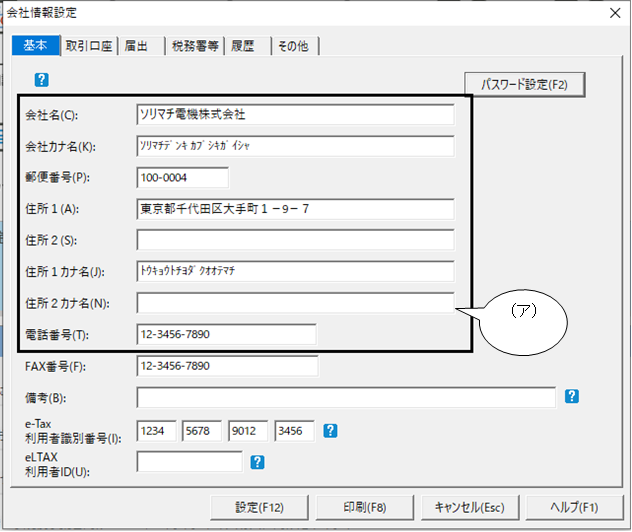Switch to the 取引口座 tab
This screenshot has height=532, width=632.
click(89, 46)
